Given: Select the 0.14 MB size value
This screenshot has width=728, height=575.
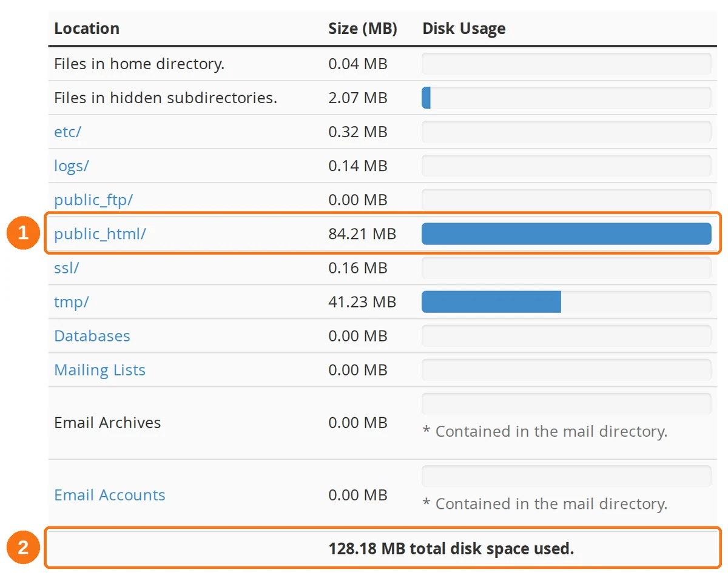Looking at the screenshot, I should point(358,166).
